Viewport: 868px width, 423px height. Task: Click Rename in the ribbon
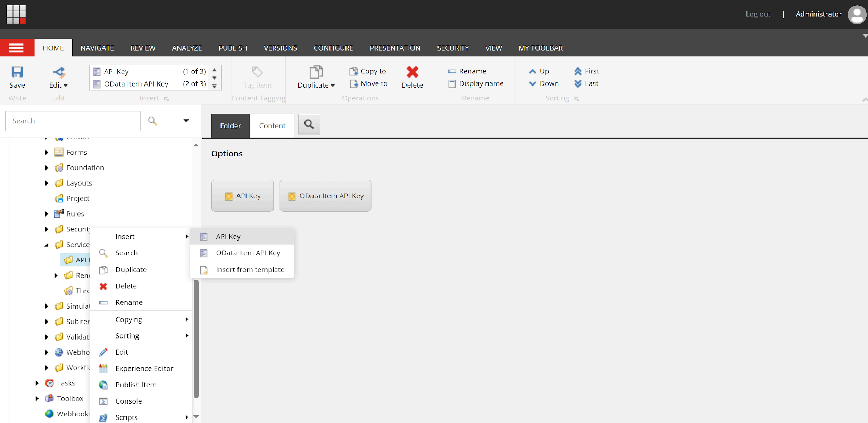point(467,71)
